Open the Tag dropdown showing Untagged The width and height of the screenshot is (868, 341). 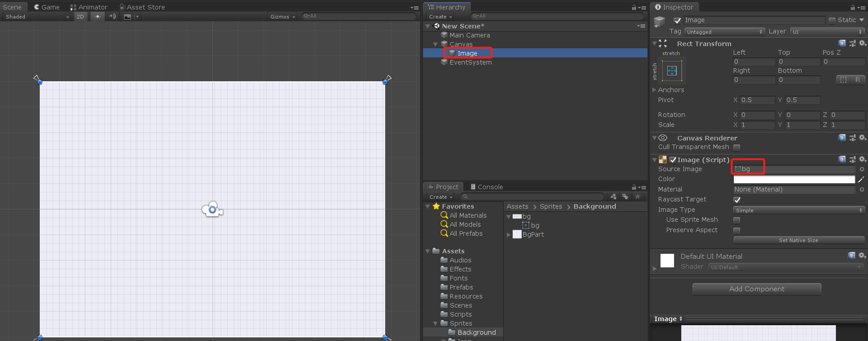coord(724,32)
